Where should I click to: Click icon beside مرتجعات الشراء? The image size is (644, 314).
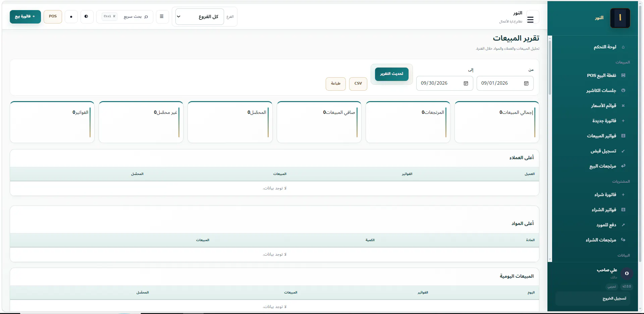pos(623,240)
